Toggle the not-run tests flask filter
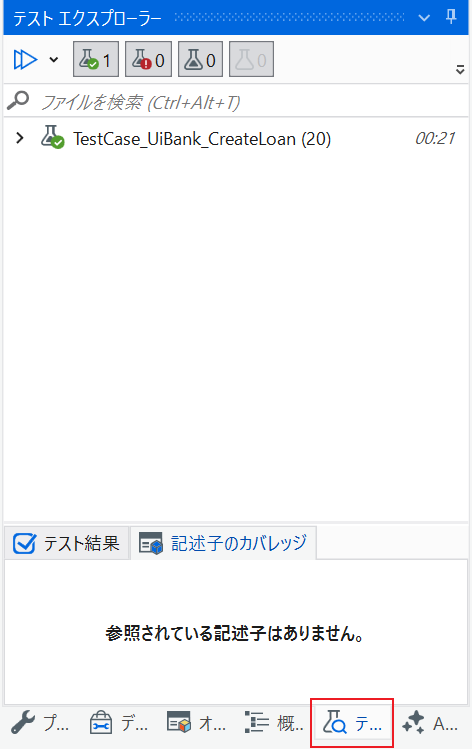 click(200, 59)
